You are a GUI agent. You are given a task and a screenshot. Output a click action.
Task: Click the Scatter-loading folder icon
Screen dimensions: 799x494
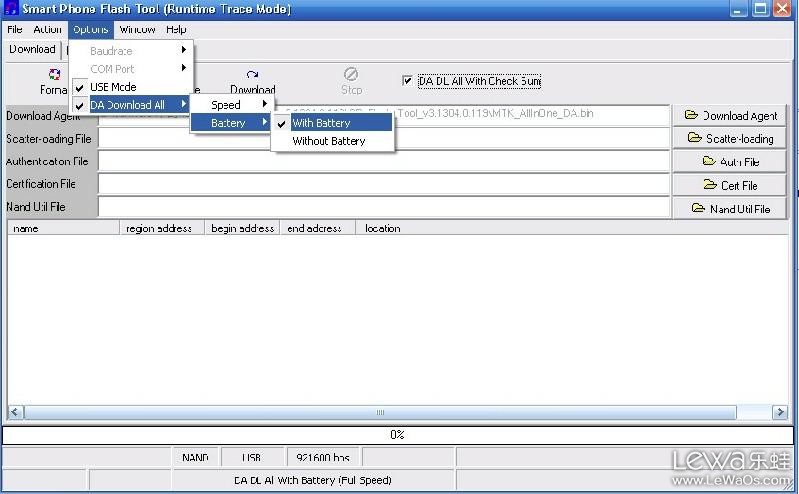[694, 138]
